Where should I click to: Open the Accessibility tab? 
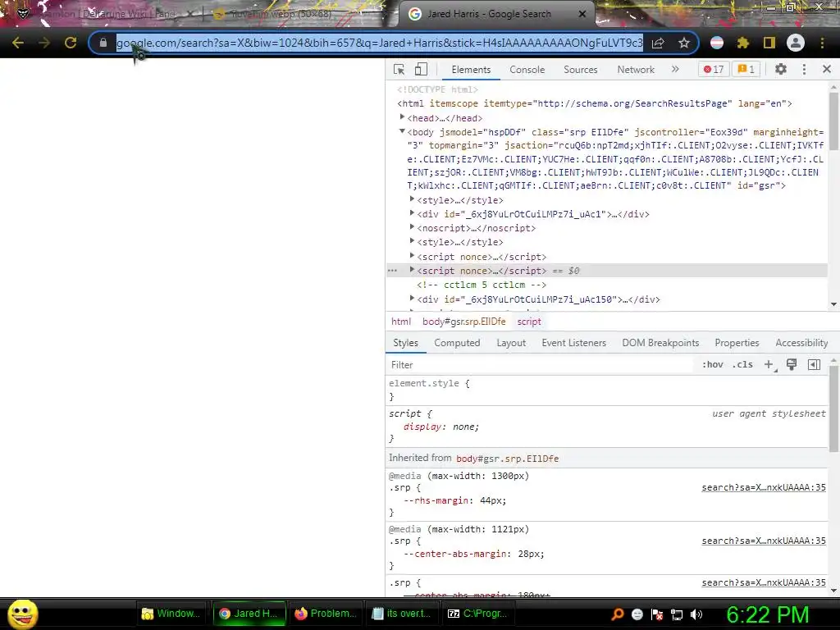tap(801, 343)
